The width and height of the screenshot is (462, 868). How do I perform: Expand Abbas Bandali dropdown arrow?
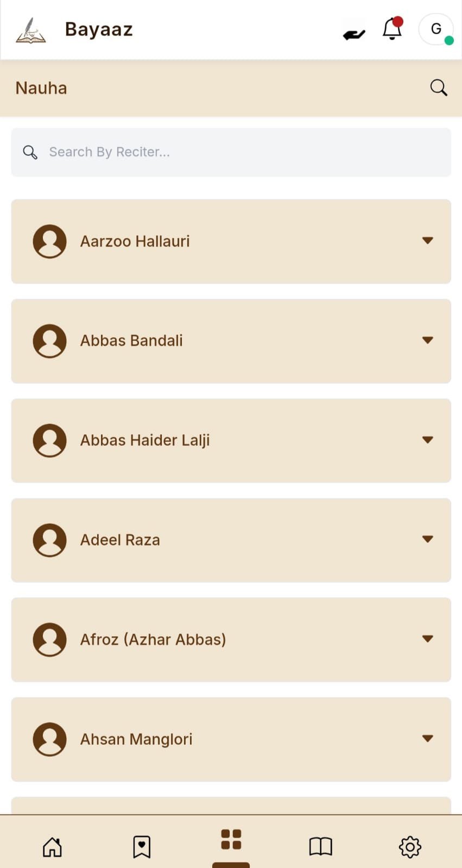click(428, 340)
